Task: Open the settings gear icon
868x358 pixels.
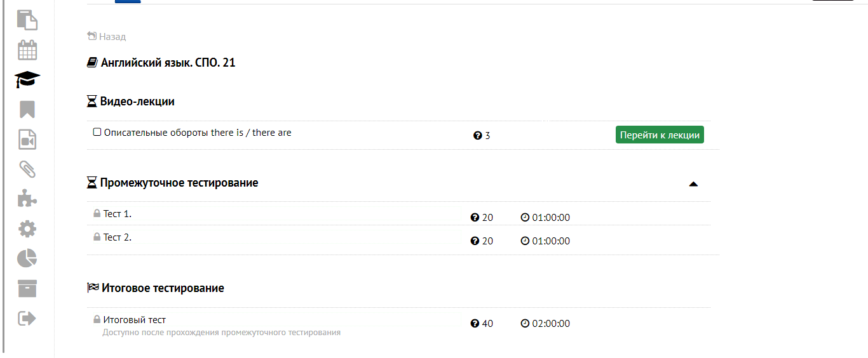Action: click(27, 229)
